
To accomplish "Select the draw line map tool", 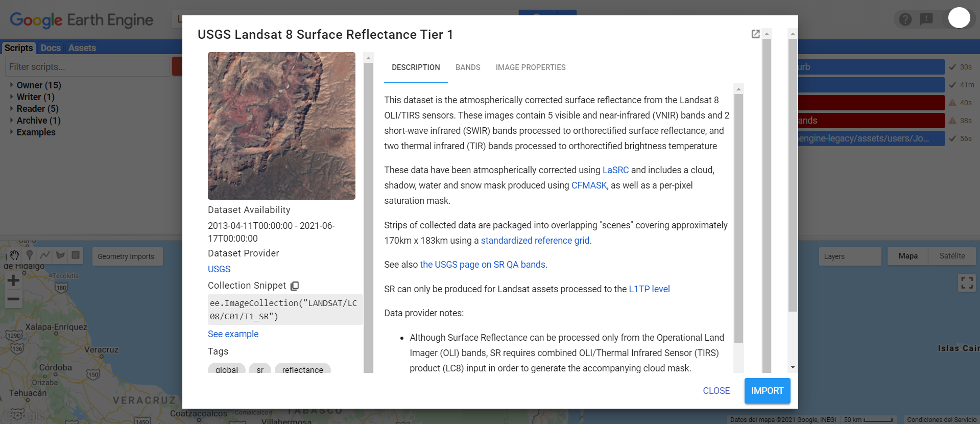I will click(45, 255).
